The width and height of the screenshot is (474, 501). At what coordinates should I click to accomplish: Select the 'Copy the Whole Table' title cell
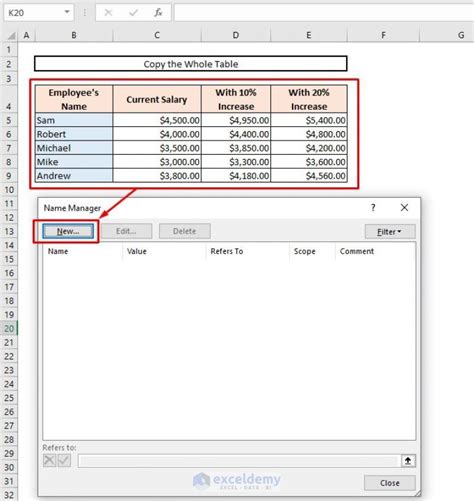pos(191,64)
